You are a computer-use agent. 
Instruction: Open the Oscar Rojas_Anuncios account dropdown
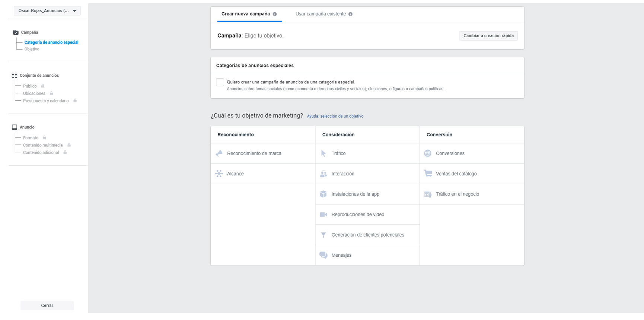click(x=47, y=11)
